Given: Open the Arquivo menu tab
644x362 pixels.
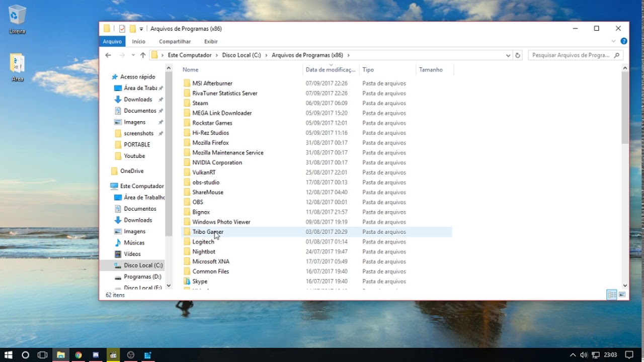Looking at the screenshot, I should pos(112,41).
